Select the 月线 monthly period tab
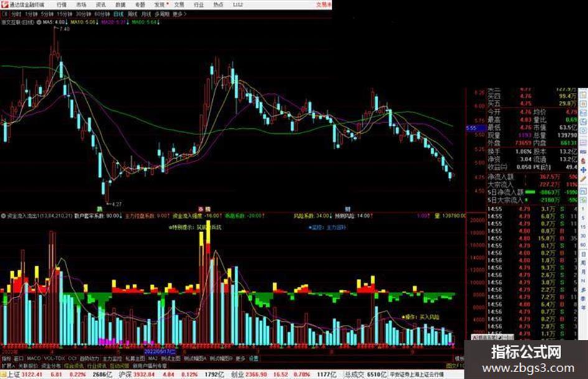Screen dimensions: 588x379 (x=146, y=14)
